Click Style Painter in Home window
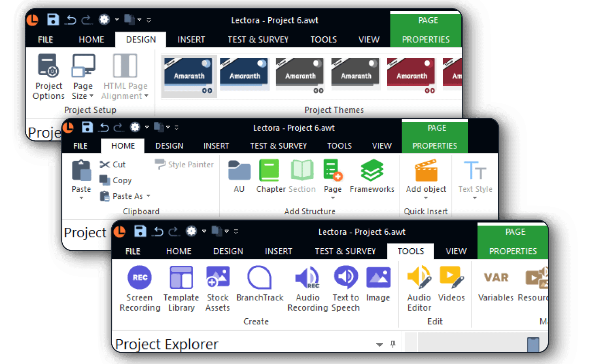Image resolution: width=607 pixels, height=364 pixels. pos(184,165)
